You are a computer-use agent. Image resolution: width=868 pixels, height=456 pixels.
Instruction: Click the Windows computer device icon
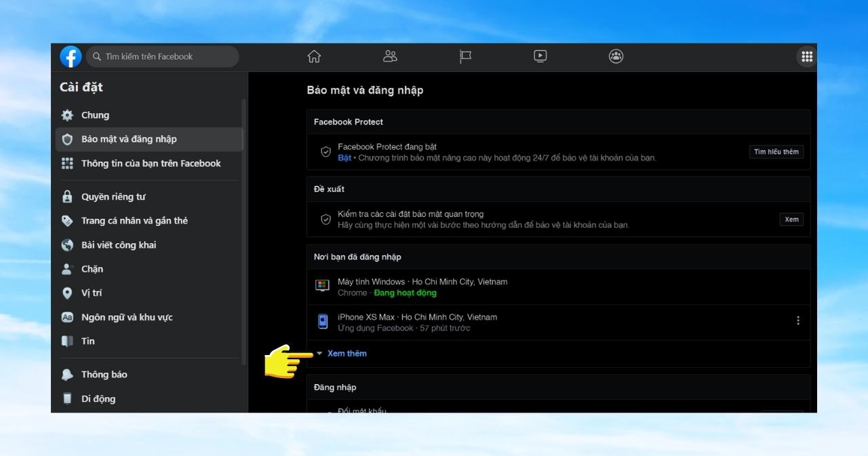point(323,287)
